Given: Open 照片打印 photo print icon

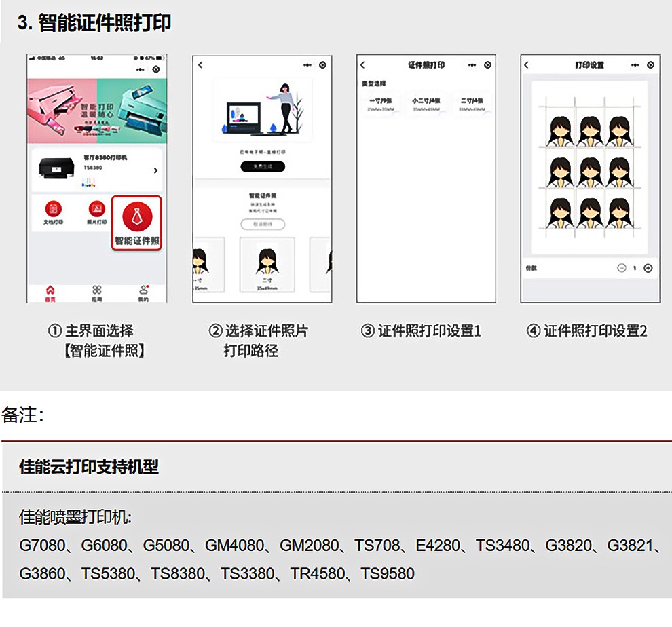Looking at the screenshot, I should point(96,209).
